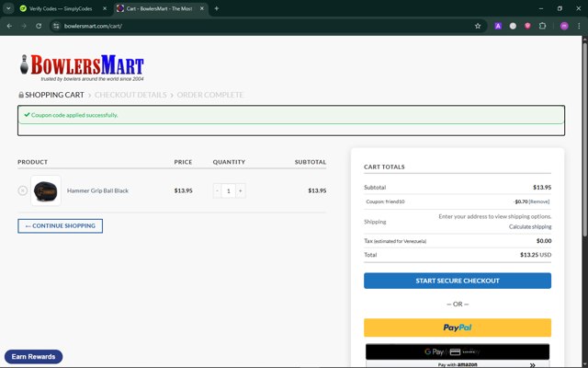Increase quantity with plus button
The image size is (588, 368).
tap(241, 190)
